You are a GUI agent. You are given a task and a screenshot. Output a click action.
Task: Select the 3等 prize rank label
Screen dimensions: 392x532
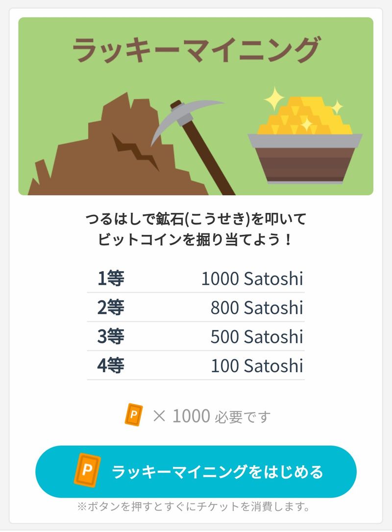[111, 336]
